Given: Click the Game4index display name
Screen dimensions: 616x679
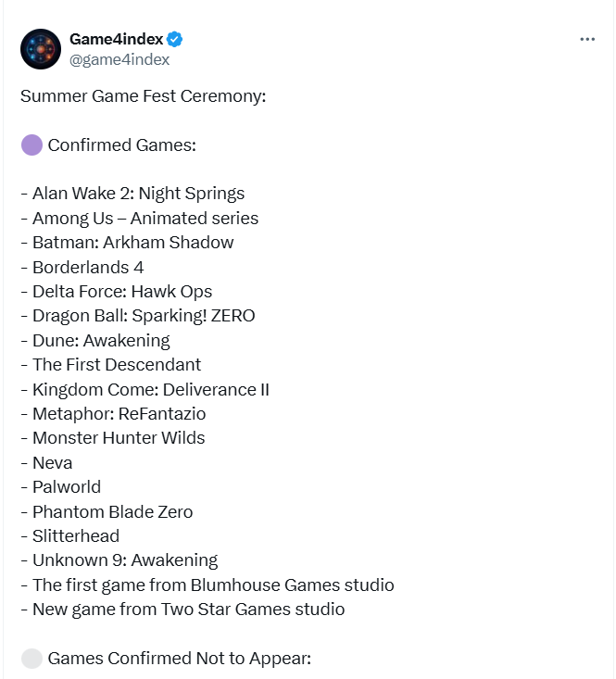Looking at the screenshot, I should pyautogui.click(x=117, y=40).
